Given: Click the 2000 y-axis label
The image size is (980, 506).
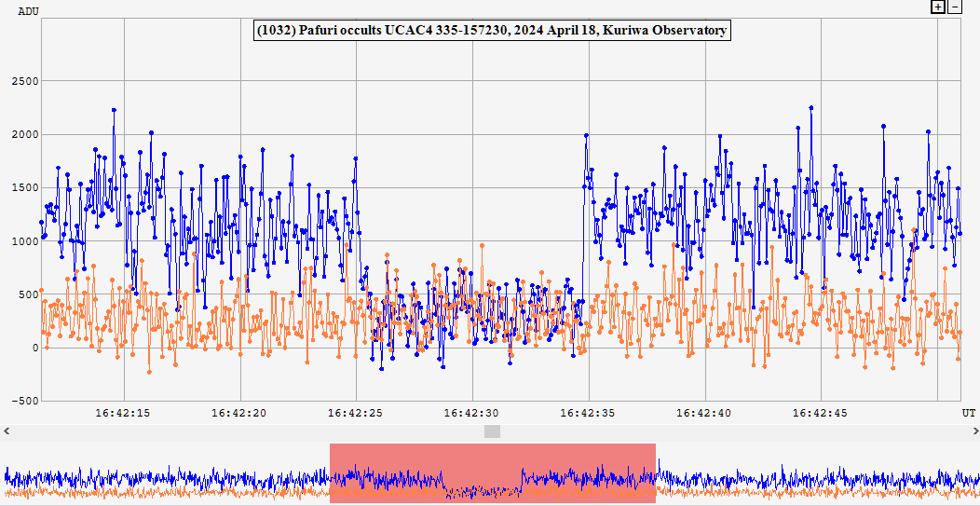Looking at the screenshot, I should click(27, 134).
